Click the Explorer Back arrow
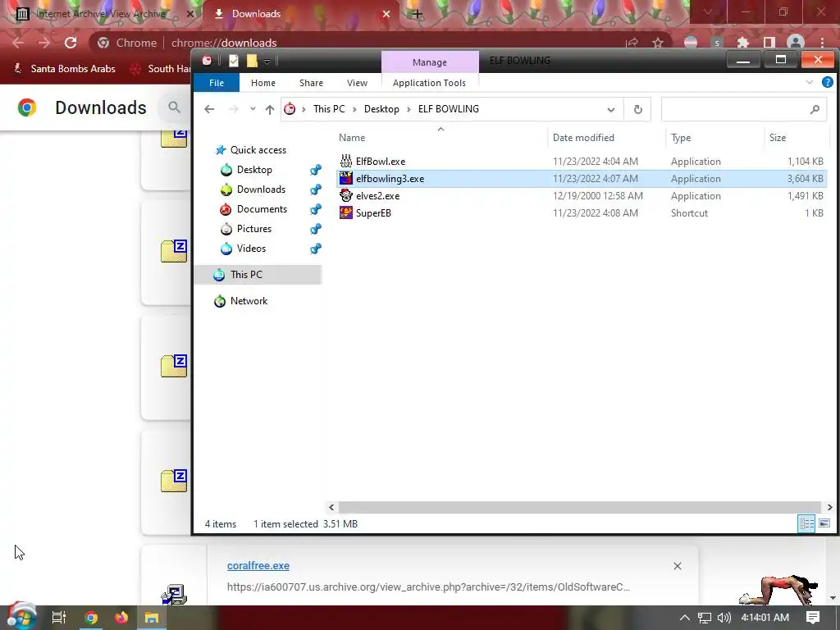Screen dimensions: 840x630 pos(209,109)
